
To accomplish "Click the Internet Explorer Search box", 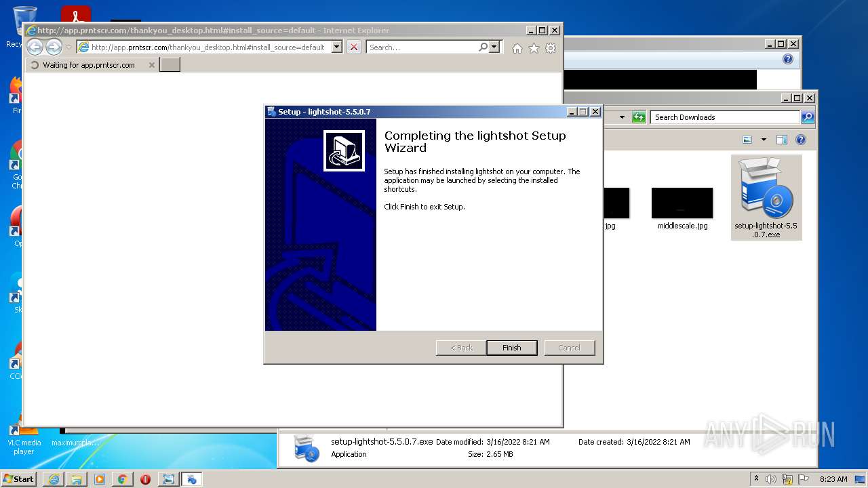I will (x=422, y=47).
